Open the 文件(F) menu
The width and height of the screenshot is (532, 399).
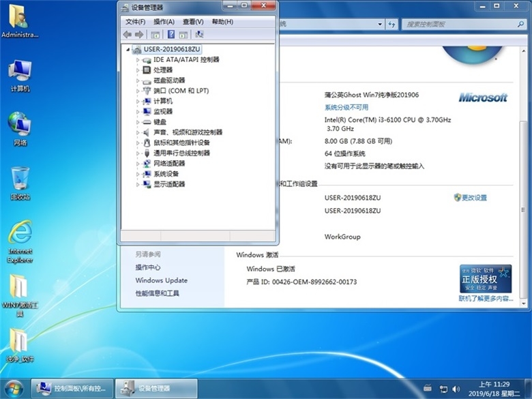(135, 22)
